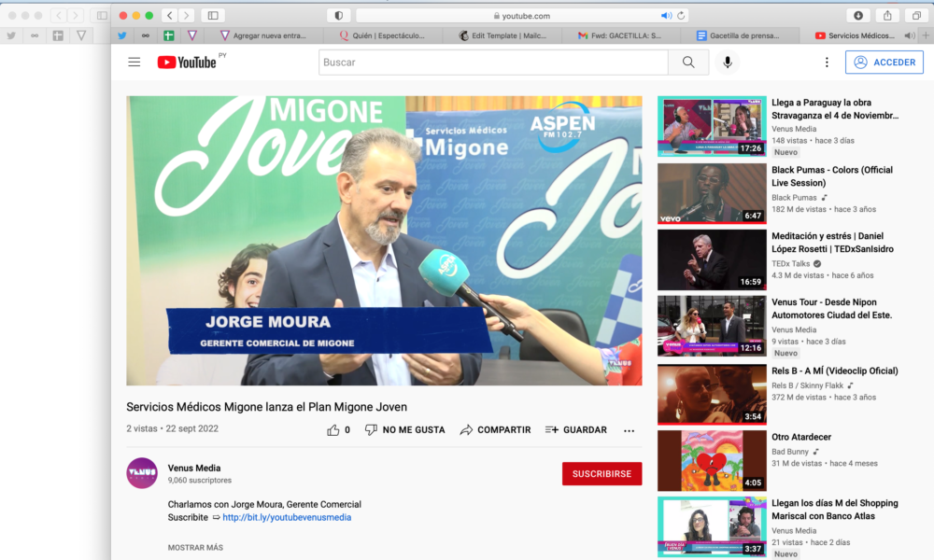The width and height of the screenshot is (934, 560).
Task: Like the video with thumbs up
Action: (333, 430)
